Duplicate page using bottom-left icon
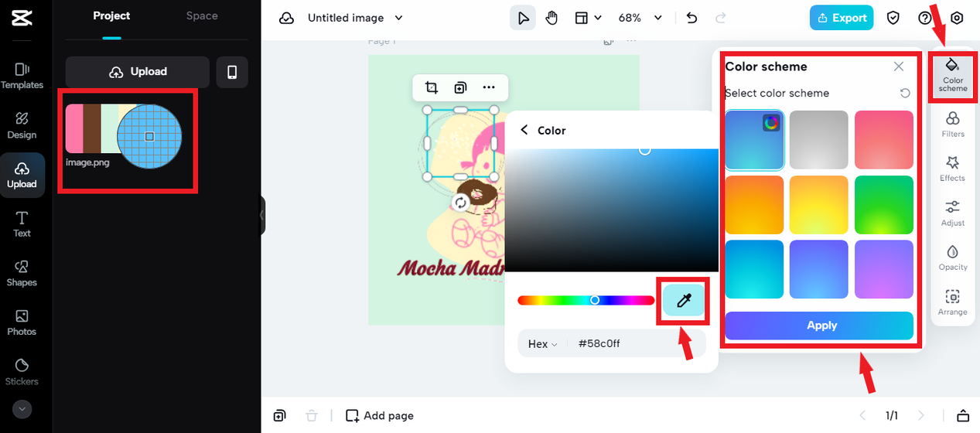 tap(280, 416)
